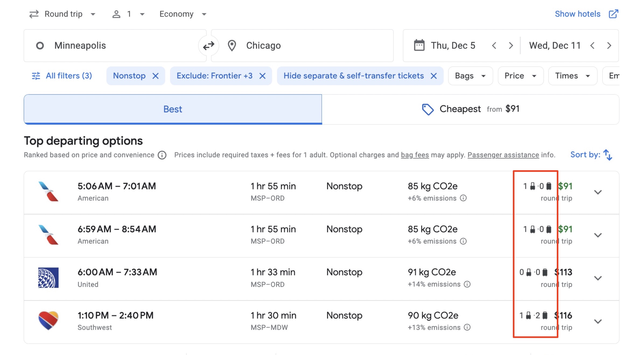The width and height of the screenshot is (644, 355).
Task: Click the price tag icon next to Cheapest
Action: pos(428,109)
